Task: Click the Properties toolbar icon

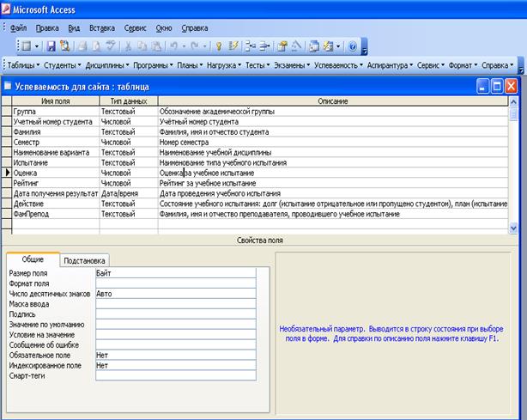Action: click(x=282, y=46)
